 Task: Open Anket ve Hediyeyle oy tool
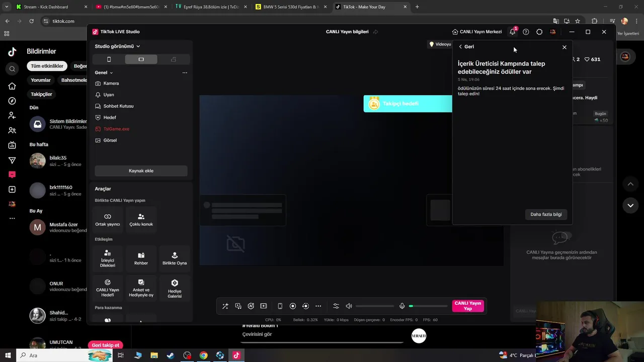click(x=141, y=288)
